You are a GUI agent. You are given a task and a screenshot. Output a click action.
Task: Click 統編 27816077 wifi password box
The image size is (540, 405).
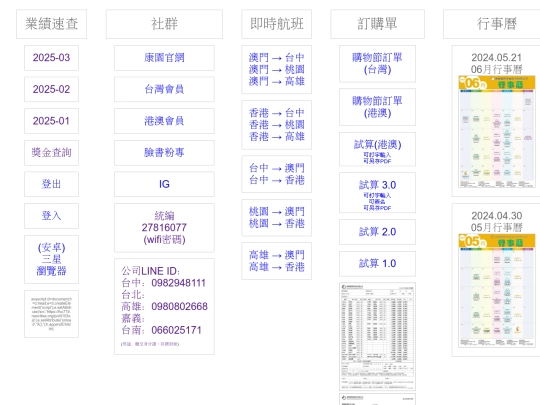click(x=164, y=228)
